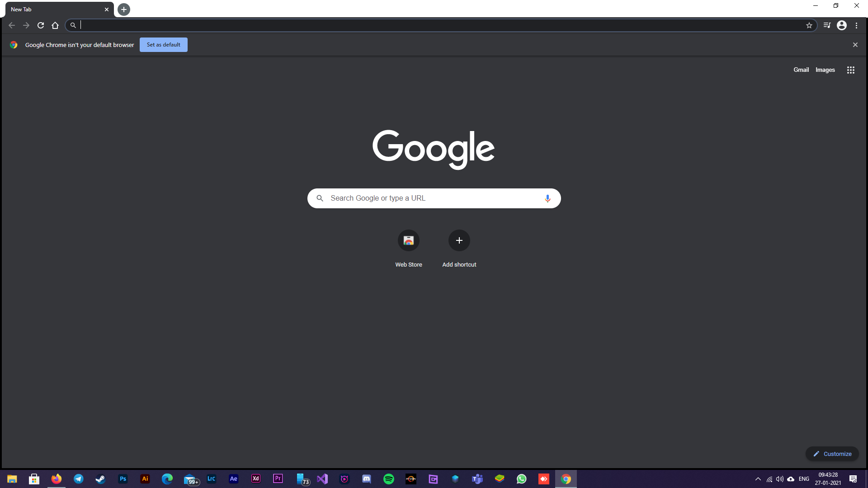Open Microsoft Teams from the taskbar
This screenshot has height=488, width=868.
477,479
